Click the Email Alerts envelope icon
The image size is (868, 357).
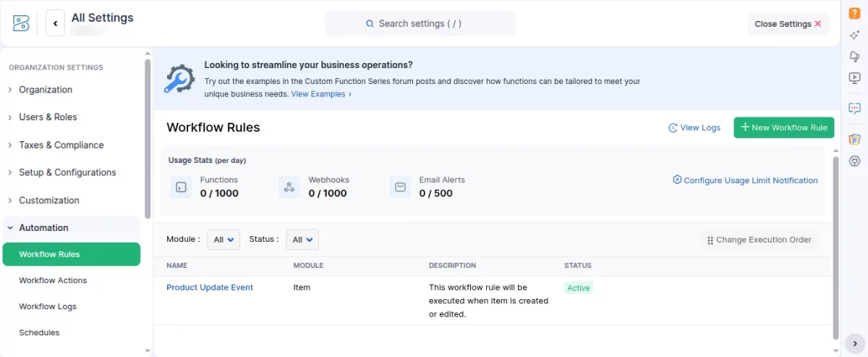click(400, 187)
